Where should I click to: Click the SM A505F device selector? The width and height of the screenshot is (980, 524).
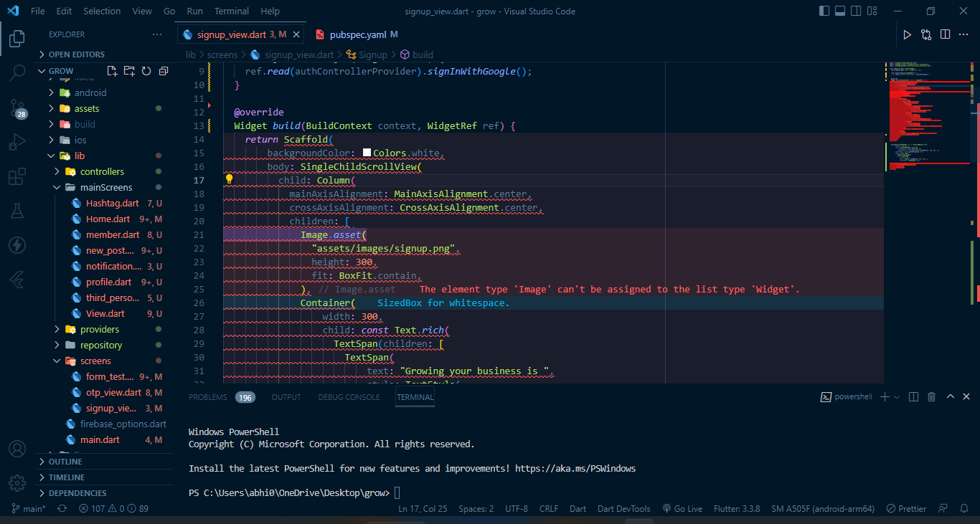823,509
